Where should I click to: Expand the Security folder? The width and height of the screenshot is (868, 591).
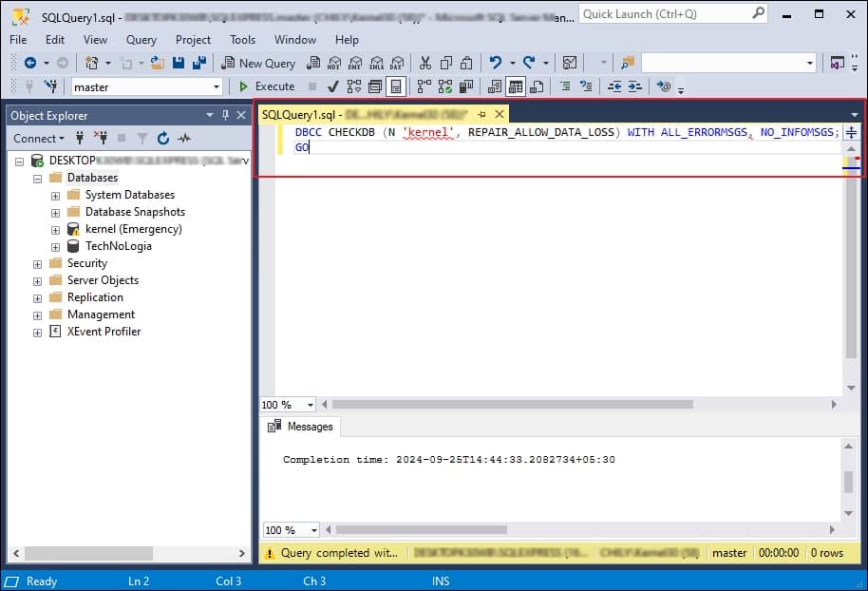pyautogui.click(x=37, y=264)
